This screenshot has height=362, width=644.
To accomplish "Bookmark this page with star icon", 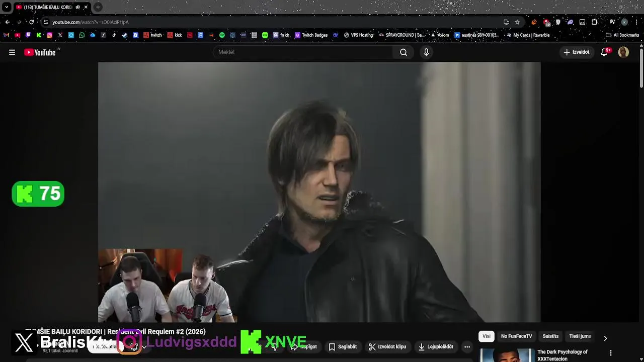I will (x=517, y=22).
